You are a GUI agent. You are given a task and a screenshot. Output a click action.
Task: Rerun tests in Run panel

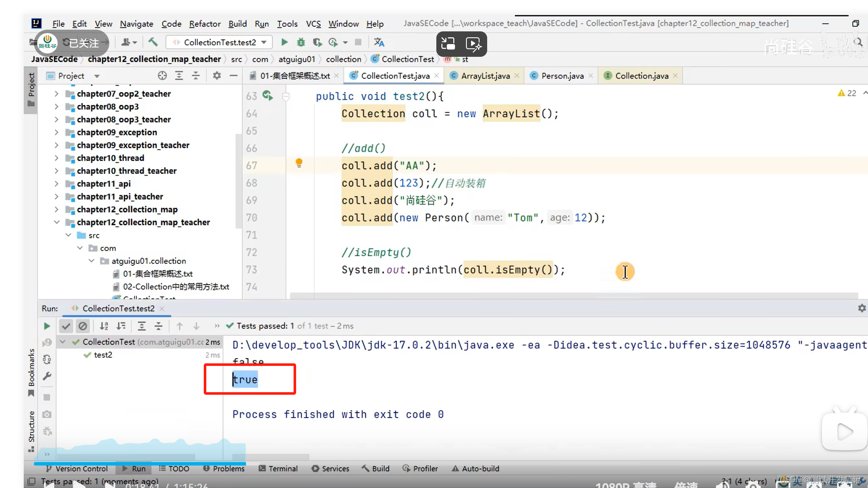[47, 326]
